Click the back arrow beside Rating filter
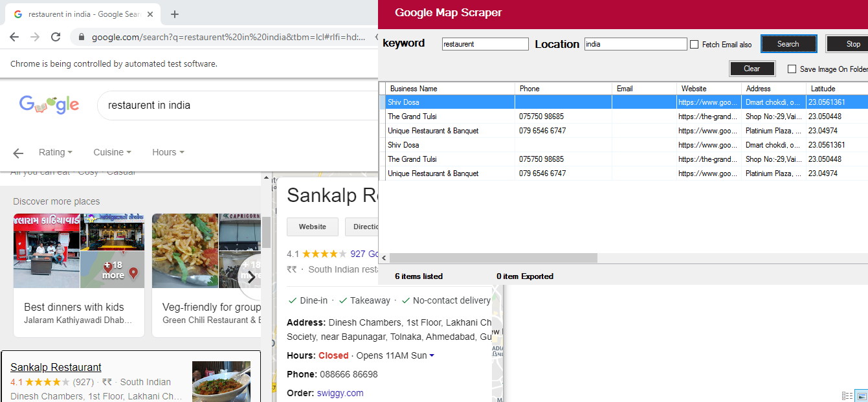The width and height of the screenshot is (868, 402). coord(18,153)
